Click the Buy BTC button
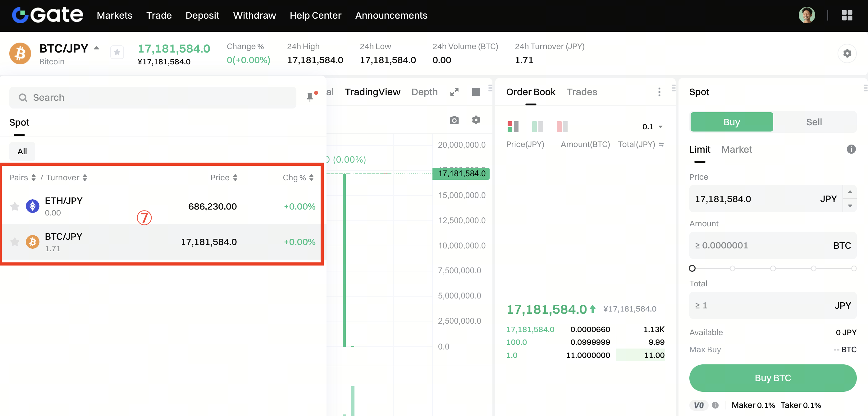 (x=773, y=378)
